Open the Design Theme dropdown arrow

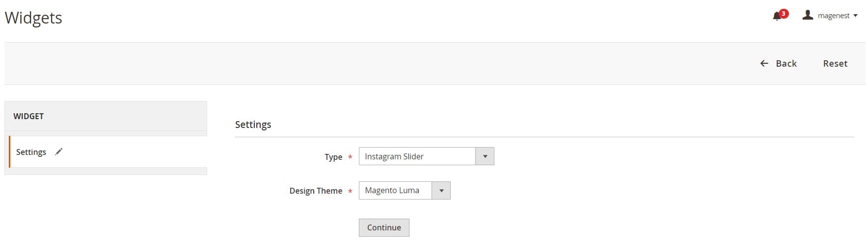click(x=441, y=190)
